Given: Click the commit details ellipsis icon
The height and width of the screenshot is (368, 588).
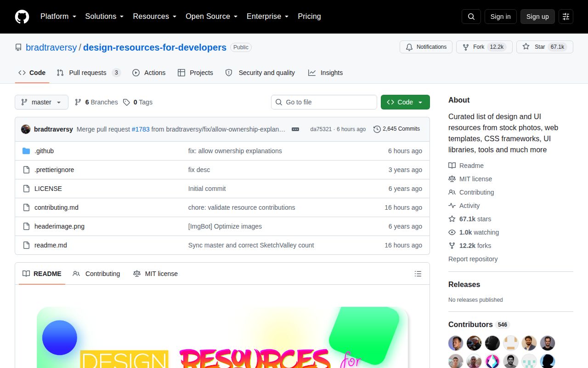Looking at the screenshot, I should tap(295, 129).
